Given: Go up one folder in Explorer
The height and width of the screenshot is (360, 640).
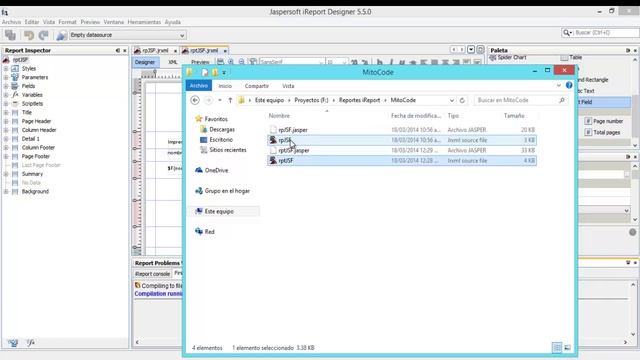Looking at the screenshot, I should tap(230, 100).
